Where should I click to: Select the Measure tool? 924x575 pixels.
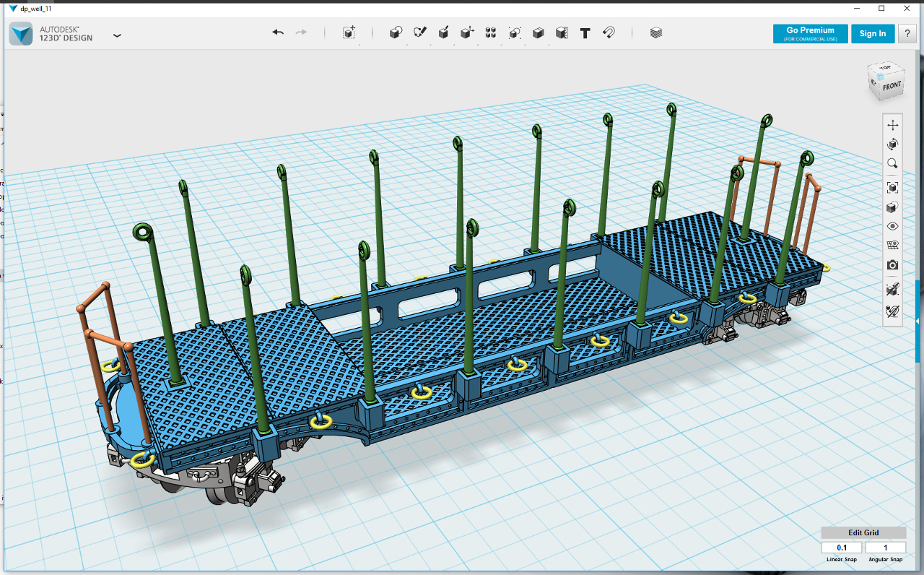pos(562,33)
